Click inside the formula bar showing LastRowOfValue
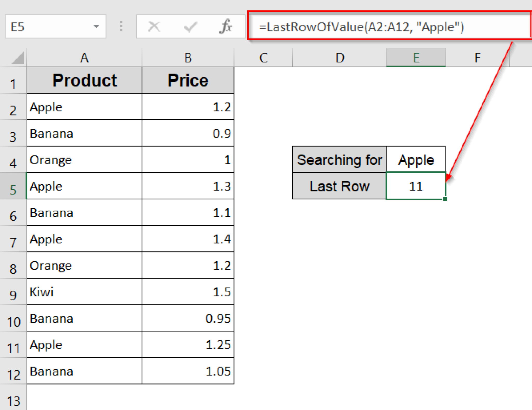The width and height of the screenshot is (532, 410). point(364,26)
